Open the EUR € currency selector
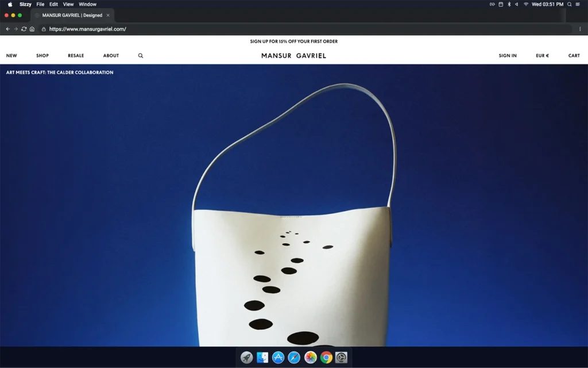 (x=542, y=56)
